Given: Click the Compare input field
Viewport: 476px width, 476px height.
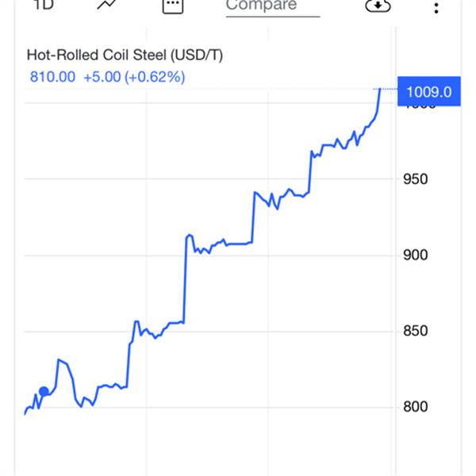Looking at the screenshot, I should tap(272, 6).
